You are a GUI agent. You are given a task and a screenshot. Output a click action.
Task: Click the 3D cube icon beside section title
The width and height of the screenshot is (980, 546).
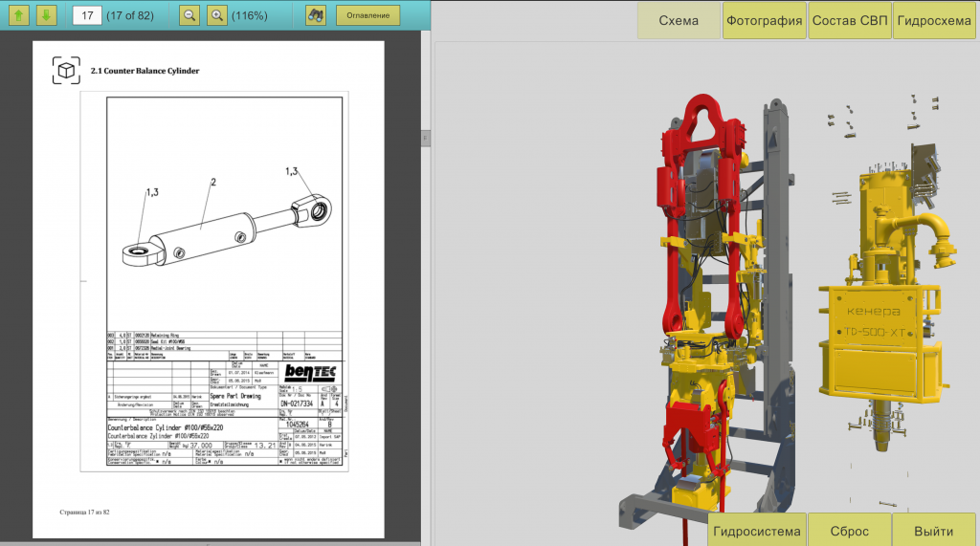66,71
